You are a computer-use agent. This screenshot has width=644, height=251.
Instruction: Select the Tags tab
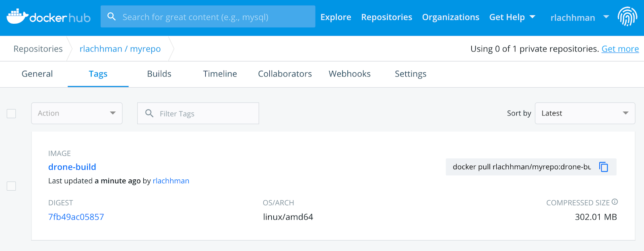point(98,74)
